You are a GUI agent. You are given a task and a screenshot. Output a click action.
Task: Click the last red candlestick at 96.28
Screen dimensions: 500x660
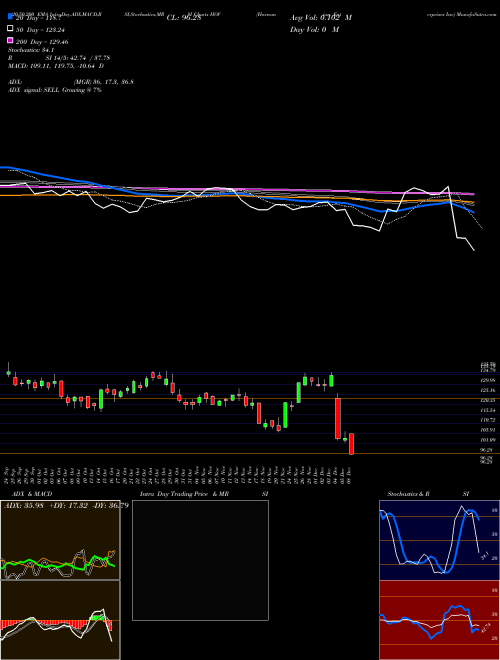(x=351, y=444)
